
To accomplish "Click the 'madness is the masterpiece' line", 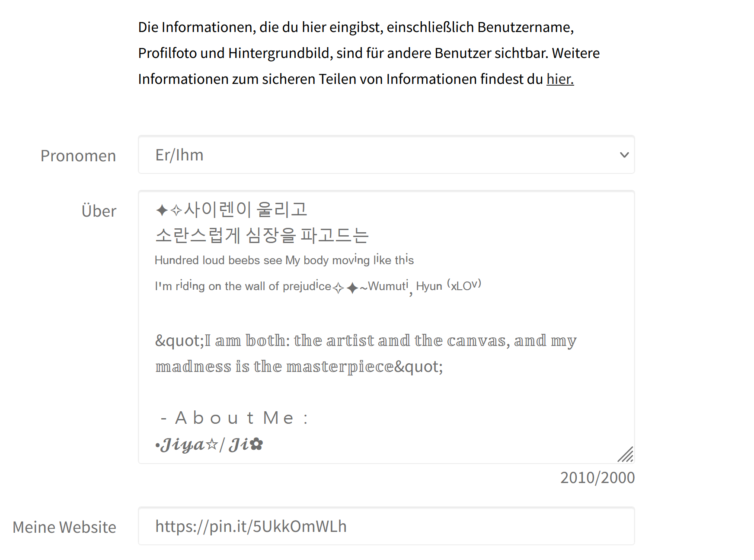I will pyautogui.click(x=299, y=367).
